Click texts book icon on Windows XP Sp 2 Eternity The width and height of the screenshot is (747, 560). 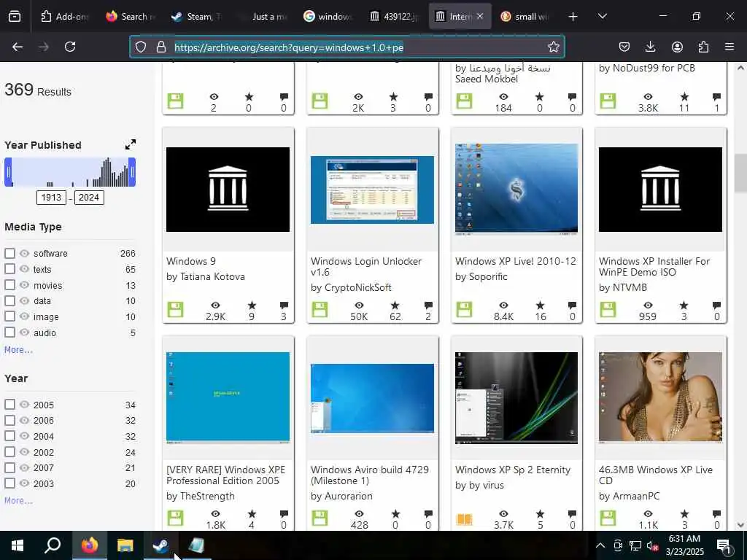click(x=464, y=518)
